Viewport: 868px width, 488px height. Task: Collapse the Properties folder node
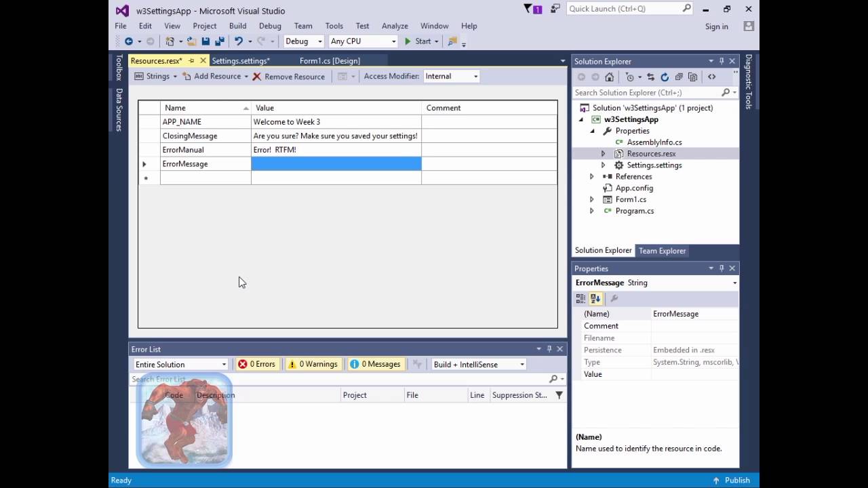(592, 131)
